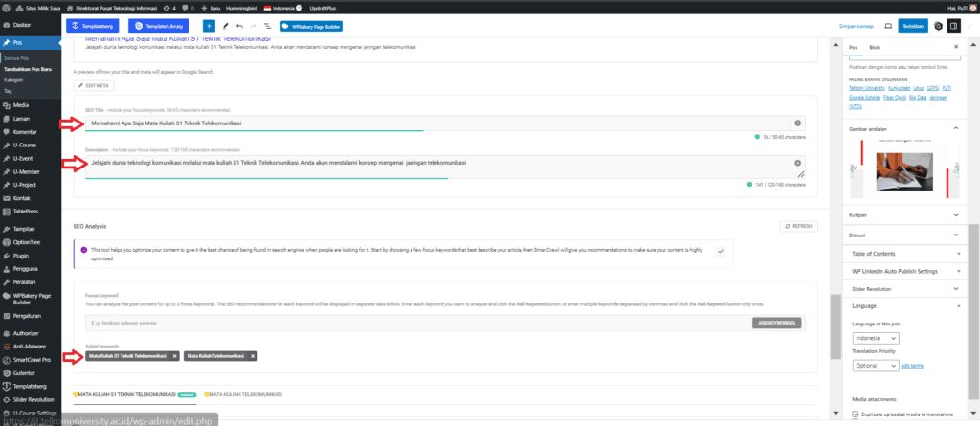Open the document overview list icon

pos(268,26)
